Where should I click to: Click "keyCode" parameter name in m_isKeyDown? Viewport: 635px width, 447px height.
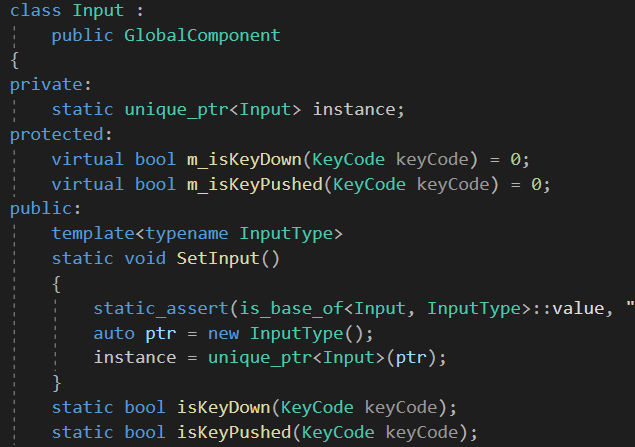pos(432,160)
